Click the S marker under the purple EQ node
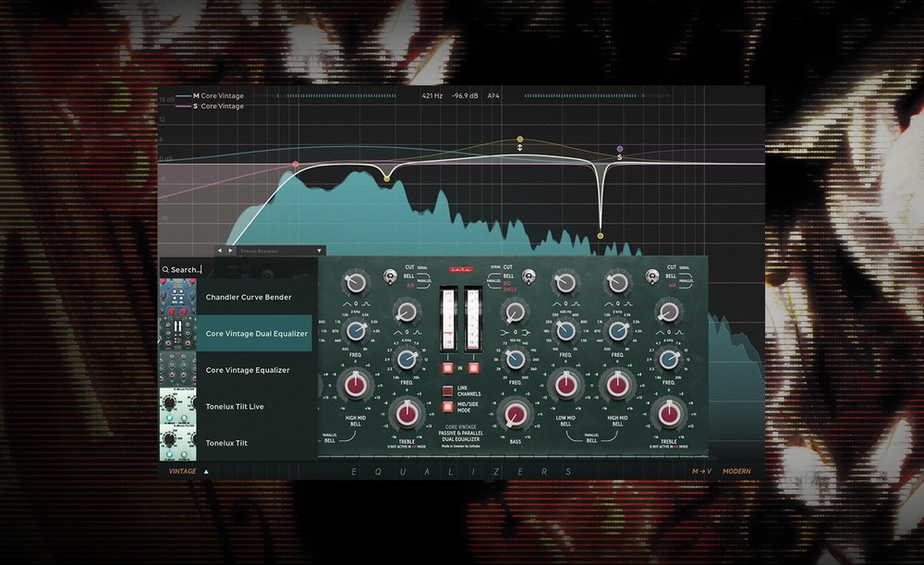Screen dimensions: 924x565 click(x=619, y=157)
